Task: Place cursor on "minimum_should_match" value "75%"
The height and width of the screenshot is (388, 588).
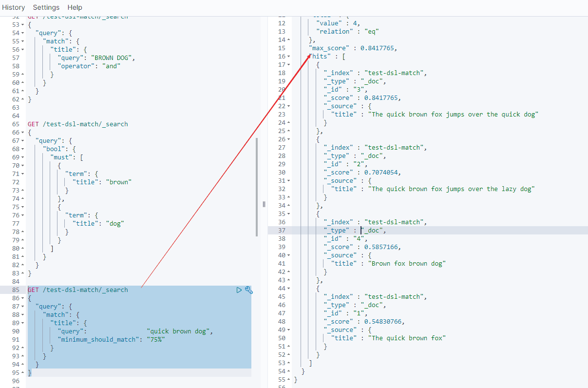Action: point(156,340)
